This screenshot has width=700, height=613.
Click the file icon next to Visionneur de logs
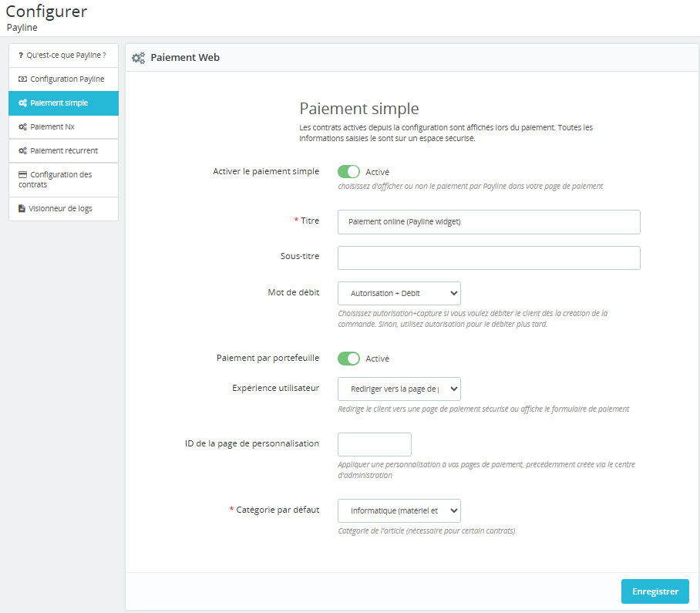coord(22,209)
